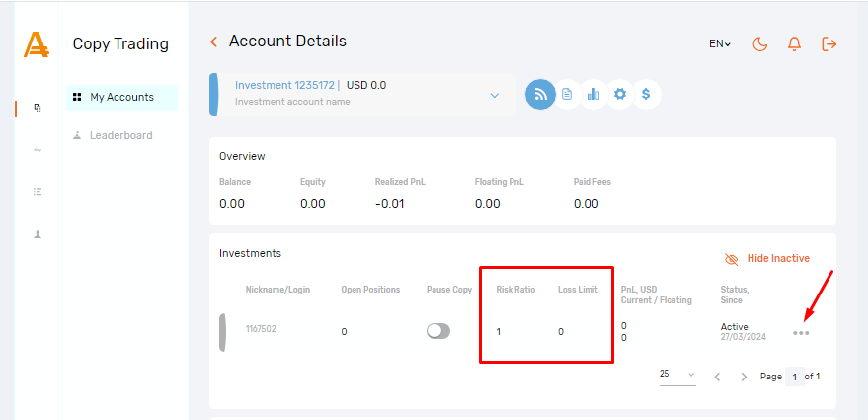This screenshot has height=420, width=868.
Task: Click the page number input field
Action: click(x=794, y=377)
